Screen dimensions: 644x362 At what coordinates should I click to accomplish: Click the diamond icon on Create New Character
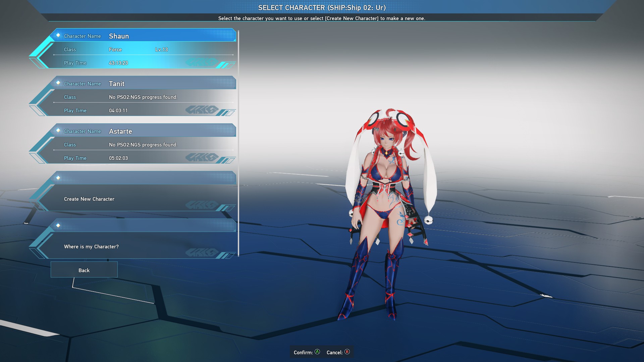[x=58, y=178]
